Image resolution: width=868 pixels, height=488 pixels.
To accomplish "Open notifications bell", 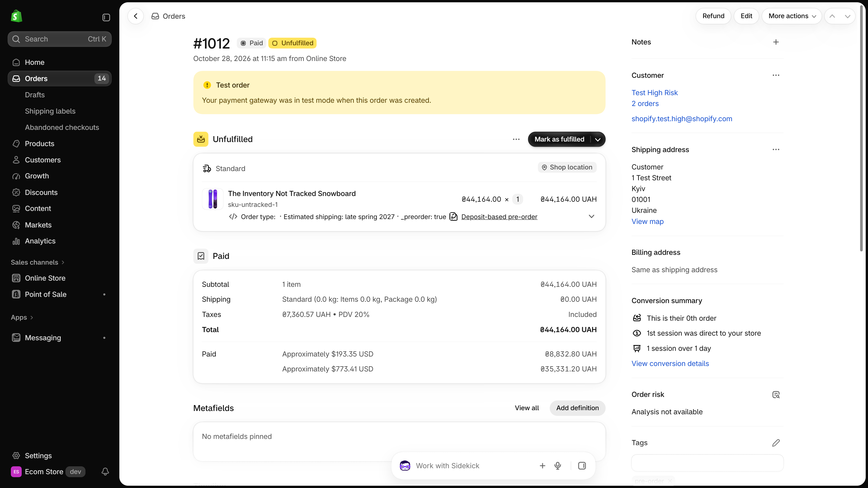I will coord(105,471).
